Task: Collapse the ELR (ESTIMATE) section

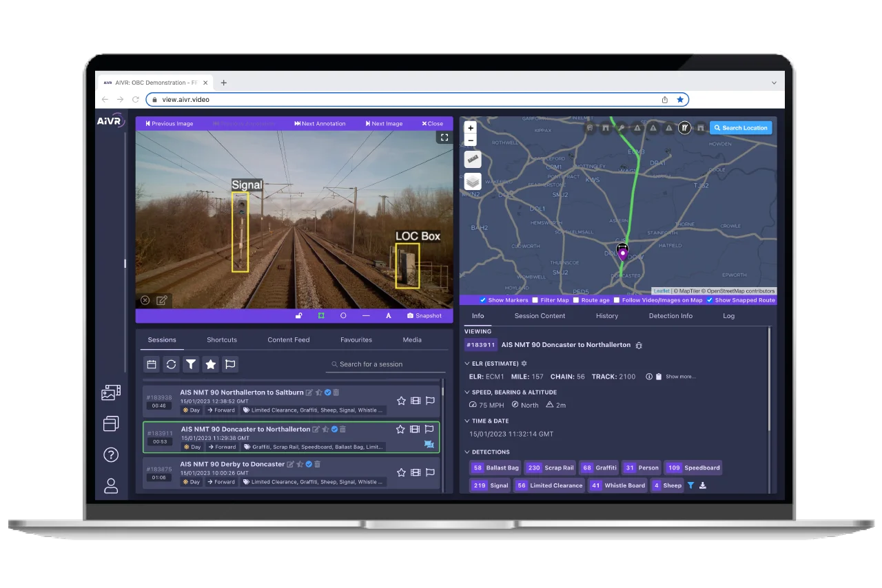Action: [x=466, y=364]
